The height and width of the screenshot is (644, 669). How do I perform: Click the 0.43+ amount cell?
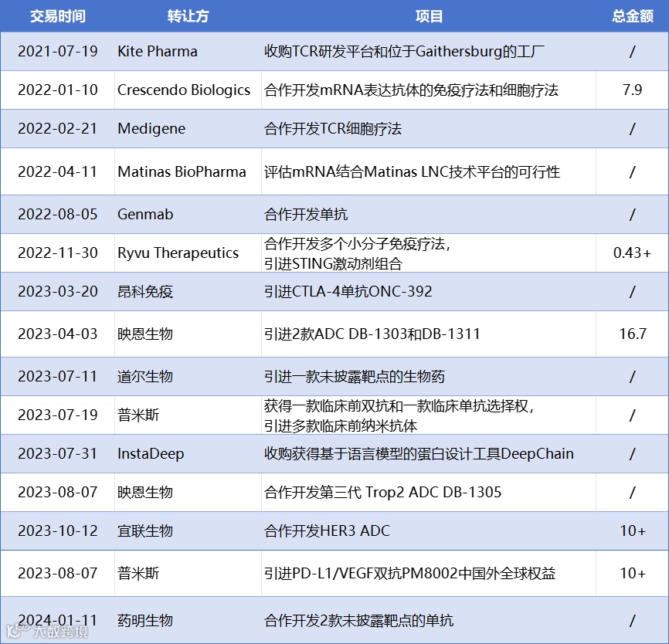(x=633, y=253)
